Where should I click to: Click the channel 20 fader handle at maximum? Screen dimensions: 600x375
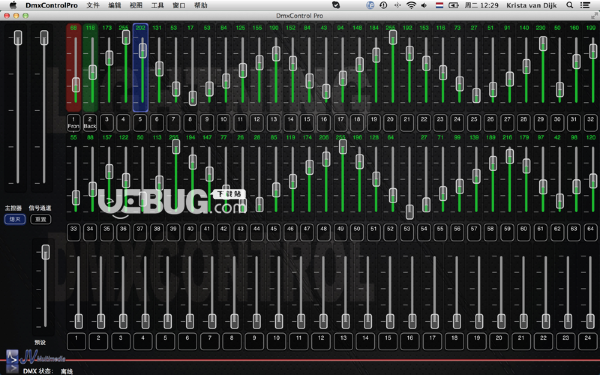point(393,38)
